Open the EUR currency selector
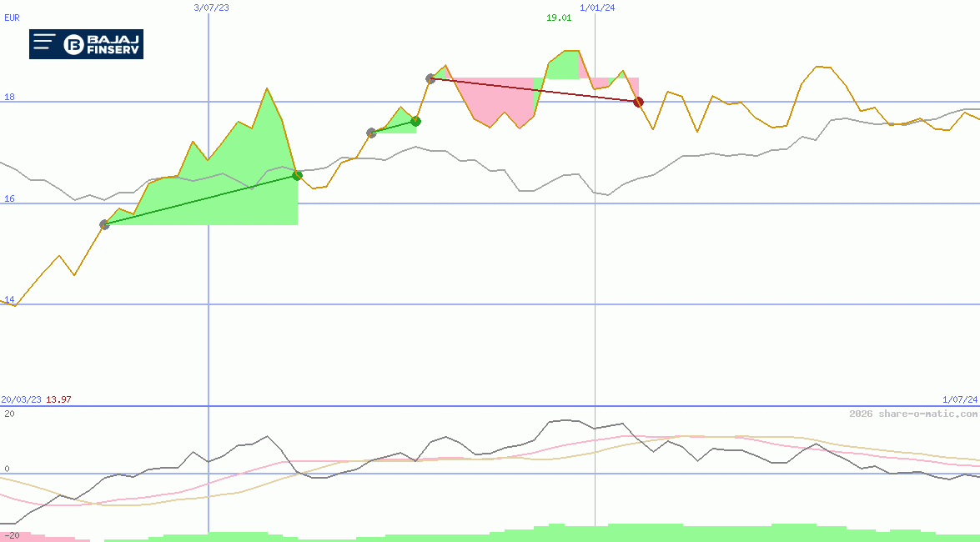 click(x=11, y=18)
